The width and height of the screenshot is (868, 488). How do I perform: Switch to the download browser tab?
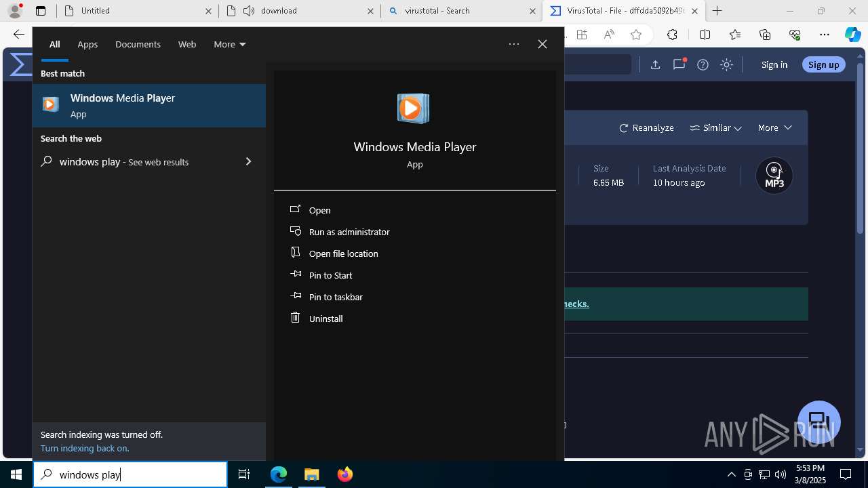coord(299,11)
